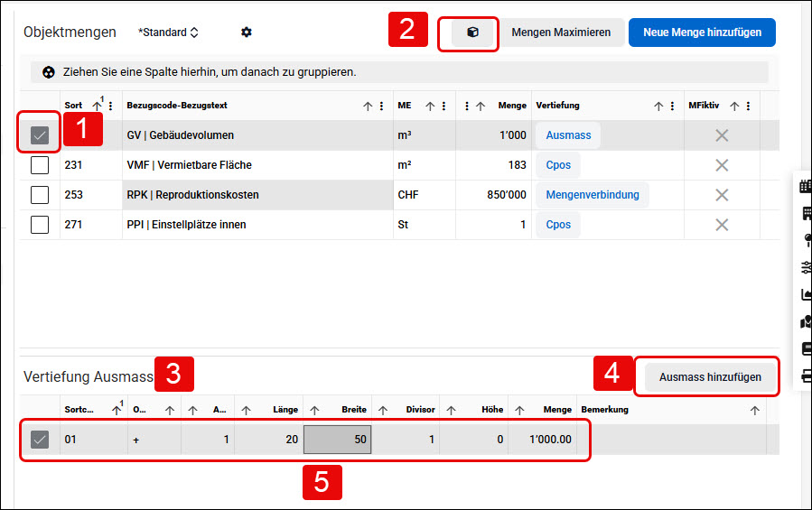This screenshot has height=510, width=812.
Task: Check the RPK Reproduktionskosten row checkbox
Action: (40, 195)
